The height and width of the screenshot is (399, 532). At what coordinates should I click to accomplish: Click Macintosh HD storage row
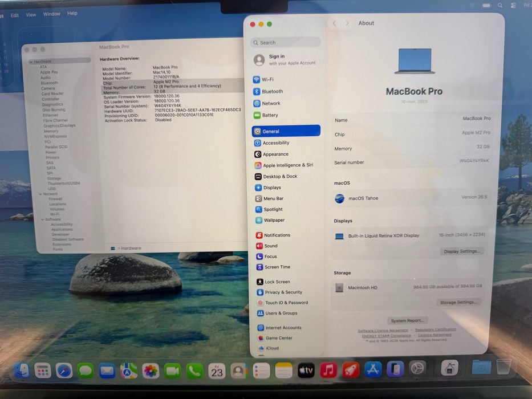409,287
